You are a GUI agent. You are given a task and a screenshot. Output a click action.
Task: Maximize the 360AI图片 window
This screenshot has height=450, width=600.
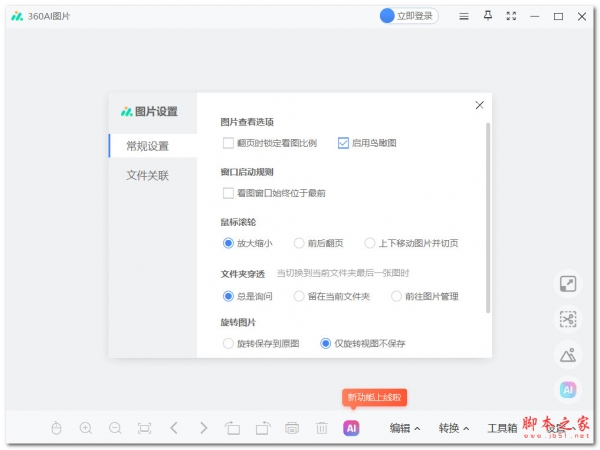(558, 16)
